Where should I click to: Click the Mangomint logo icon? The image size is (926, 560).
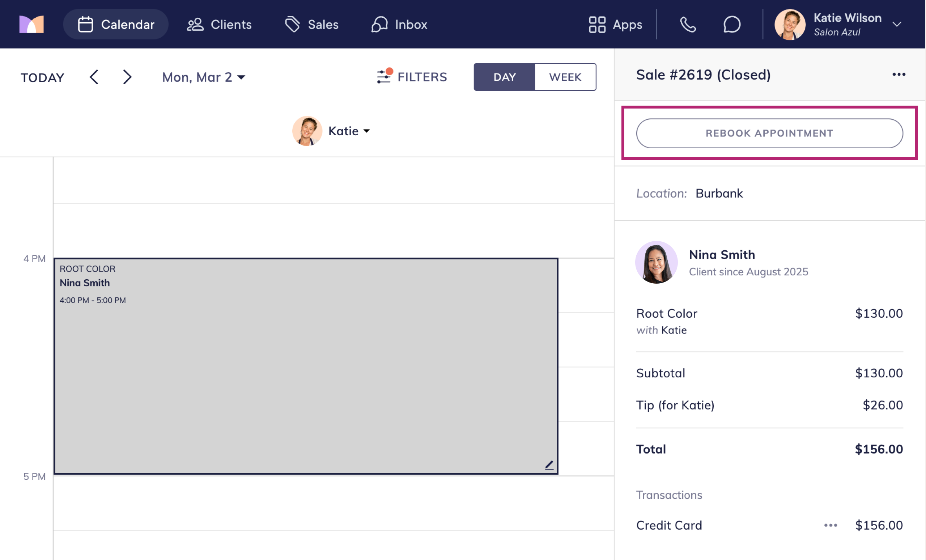(x=31, y=25)
